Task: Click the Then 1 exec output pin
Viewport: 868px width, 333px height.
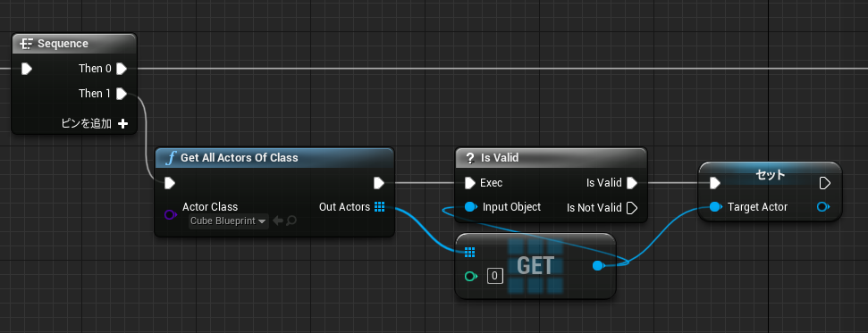Action: pos(122,94)
